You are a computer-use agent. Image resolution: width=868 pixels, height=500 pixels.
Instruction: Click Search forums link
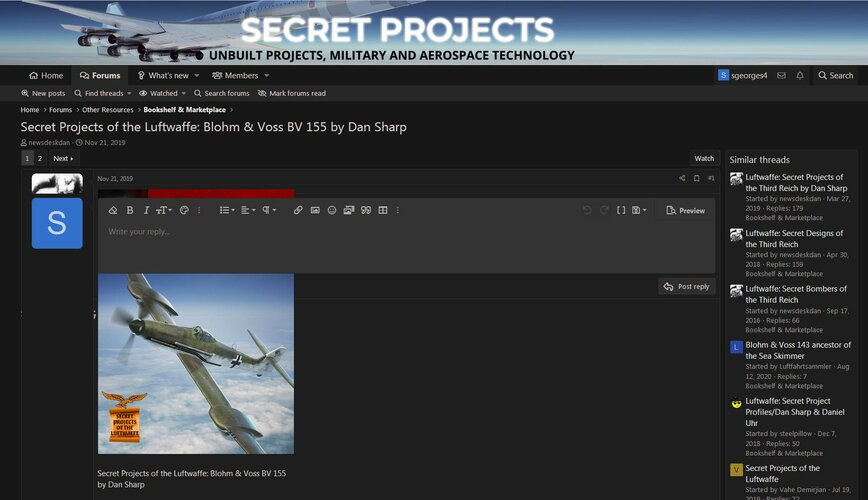[x=221, y=94]
